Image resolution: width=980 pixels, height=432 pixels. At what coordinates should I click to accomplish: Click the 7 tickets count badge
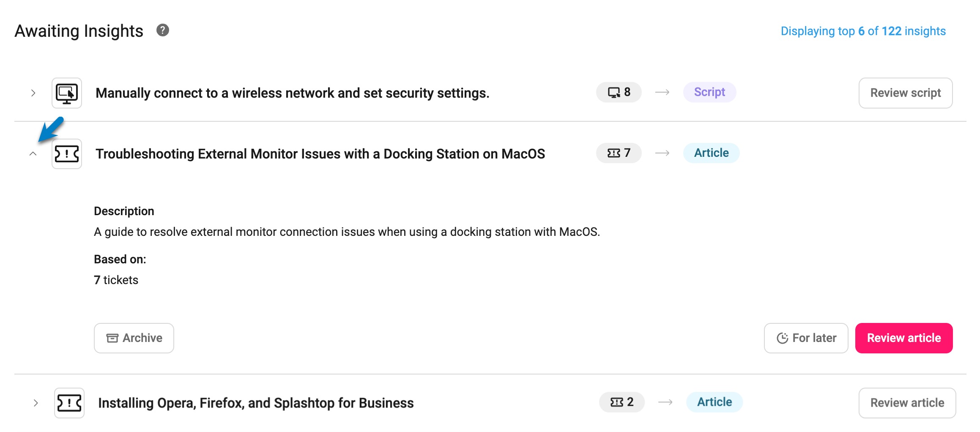click(x=619, y=153)
